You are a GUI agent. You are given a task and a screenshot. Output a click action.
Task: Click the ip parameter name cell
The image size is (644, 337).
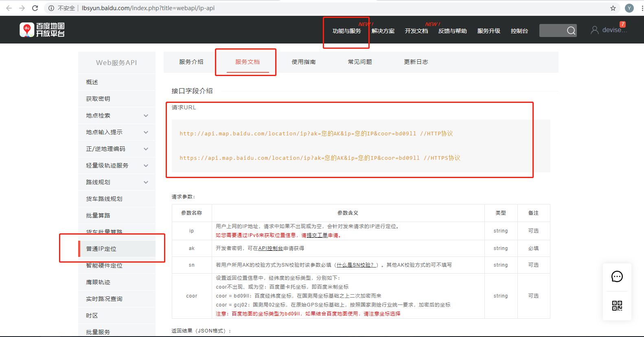[x=192, y=231]
